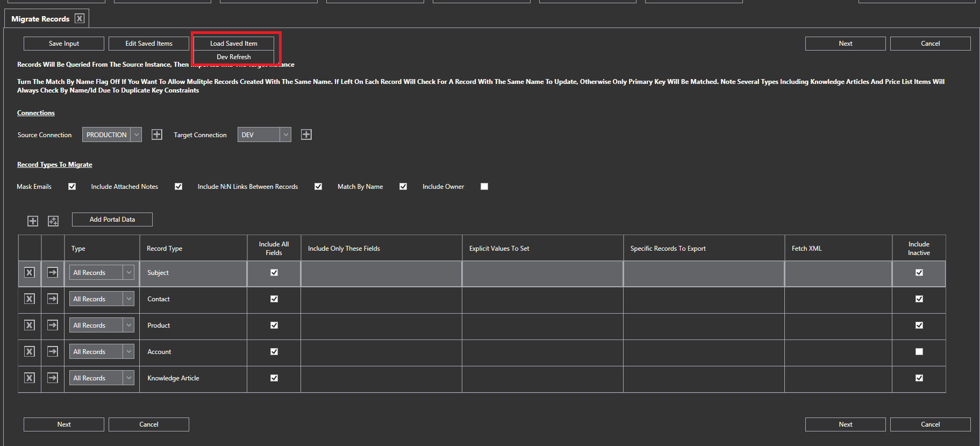Select Dev Refresh from Load Saved Item menu
The width and height of the screenshot is (980, 446).
[x=234, y=57]
